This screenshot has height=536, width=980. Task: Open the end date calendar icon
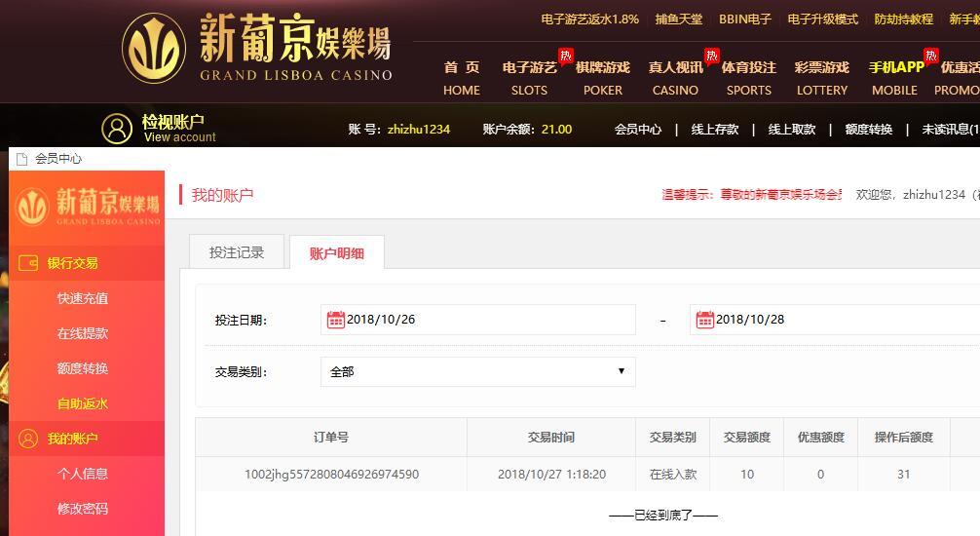pyautogui.click(x=705, y=320)
